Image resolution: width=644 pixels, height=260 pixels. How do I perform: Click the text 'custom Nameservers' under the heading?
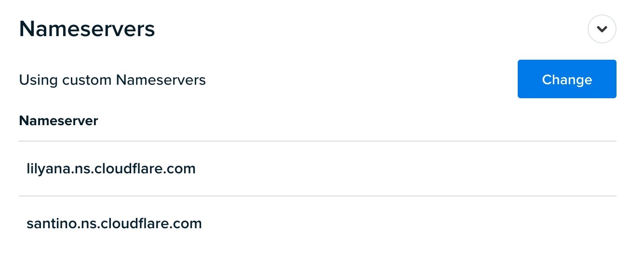coord(134,79)
